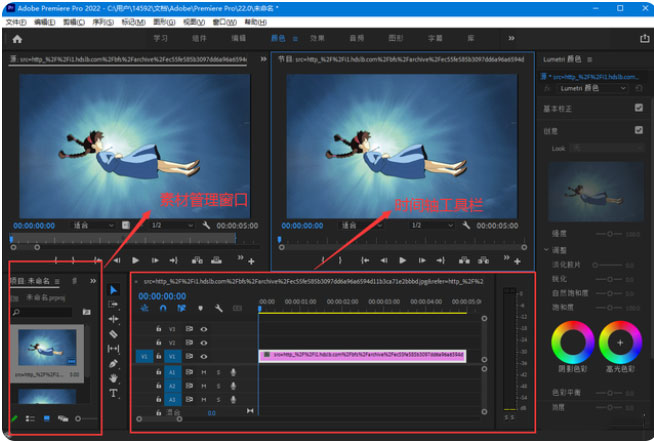Create new bin in project panel
654x442 pixels.
click(x=86, y=312)
